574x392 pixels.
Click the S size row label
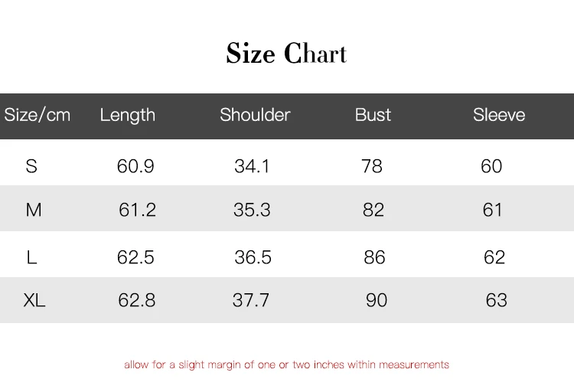(31, 166)
